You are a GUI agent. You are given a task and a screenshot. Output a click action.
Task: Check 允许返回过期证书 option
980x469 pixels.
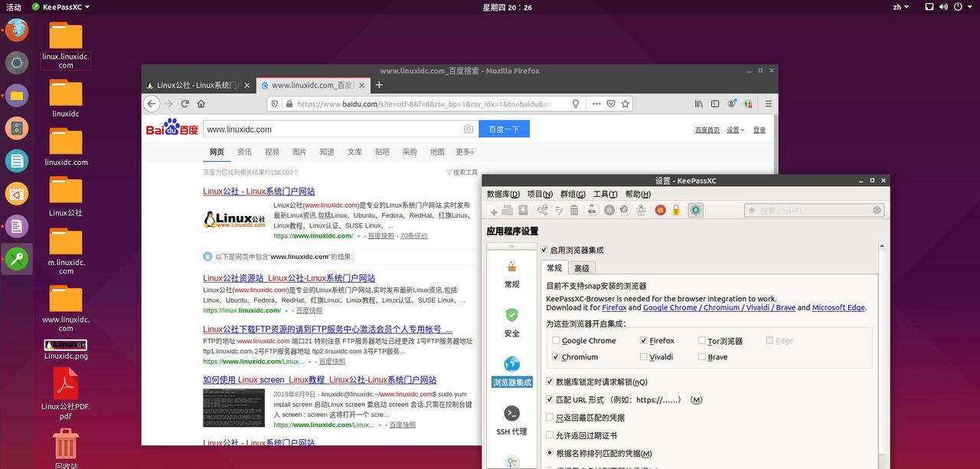pyautogui.click(x=550, y=435)
